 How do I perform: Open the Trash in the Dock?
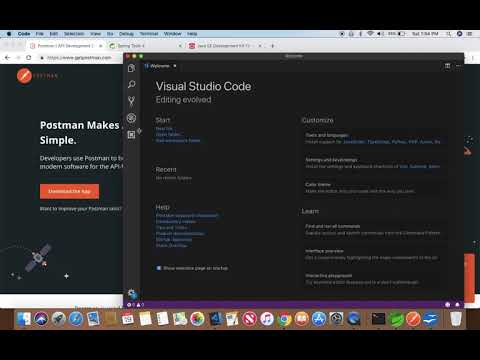(456, 319)
